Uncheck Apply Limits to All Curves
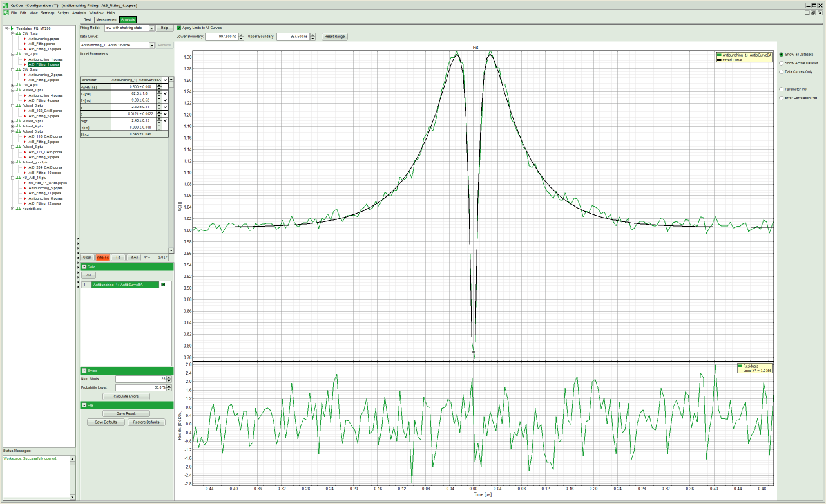The height and width of the screenshot is (504, 826). click(x=179, y=28)
